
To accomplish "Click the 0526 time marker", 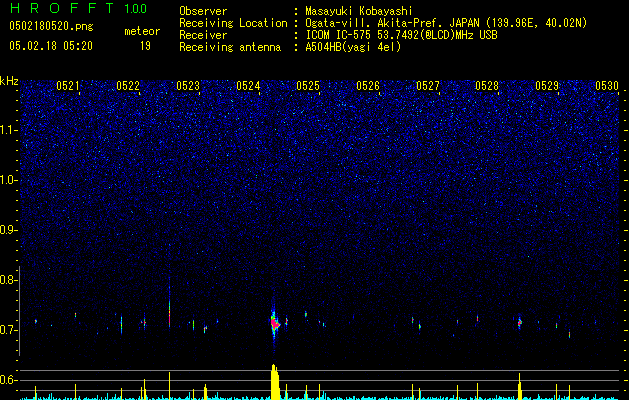I will click(368, 85).
